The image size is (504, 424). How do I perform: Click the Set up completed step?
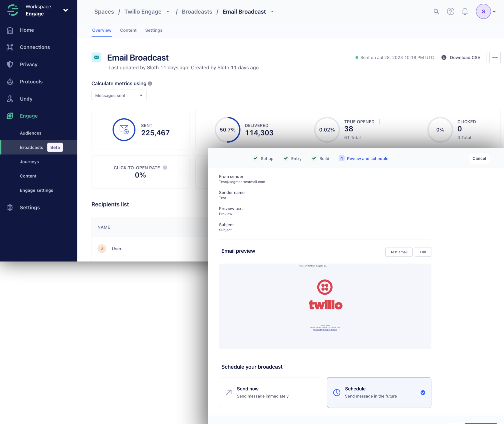263,159
